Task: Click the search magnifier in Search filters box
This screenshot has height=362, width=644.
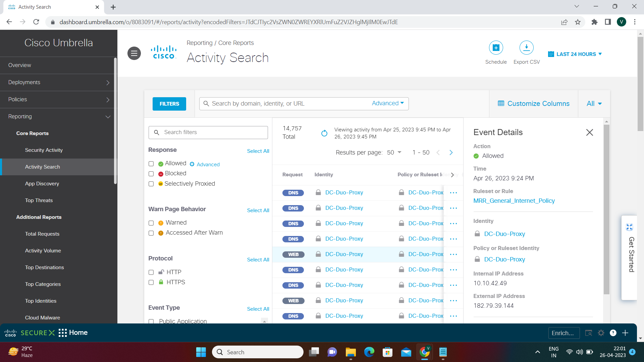Action: tap(157, 132)
